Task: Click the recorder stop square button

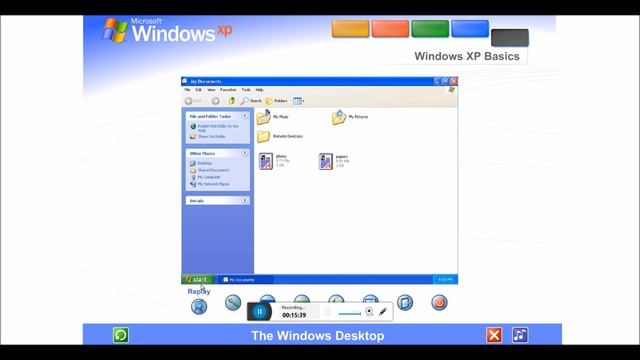Action: 327,312
